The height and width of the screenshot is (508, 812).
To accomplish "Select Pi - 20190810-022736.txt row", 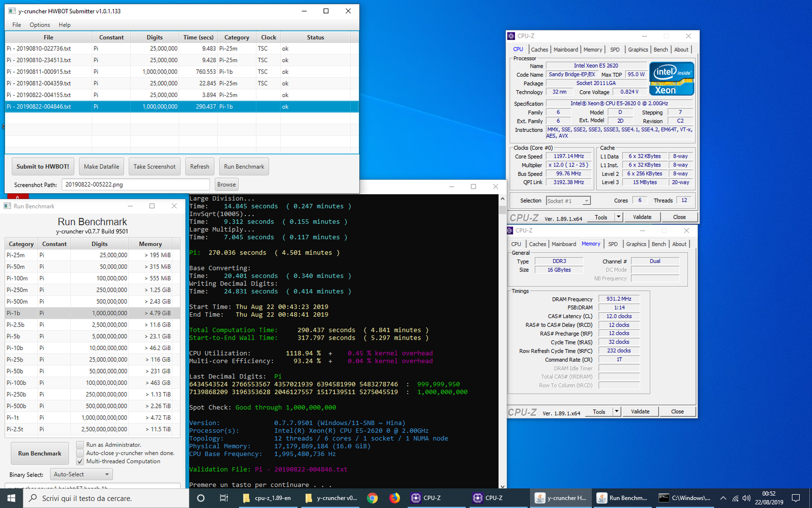I will (x=182, y=48).
